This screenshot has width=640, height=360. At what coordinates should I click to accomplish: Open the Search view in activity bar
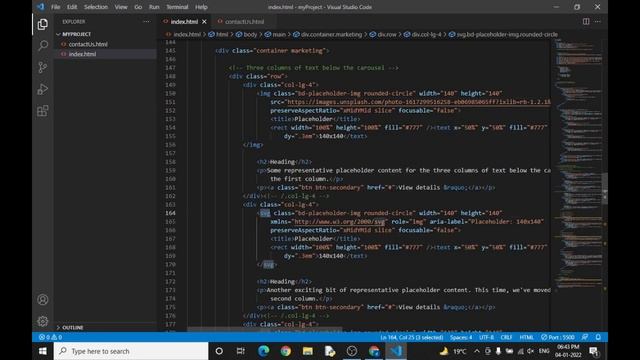42,45
